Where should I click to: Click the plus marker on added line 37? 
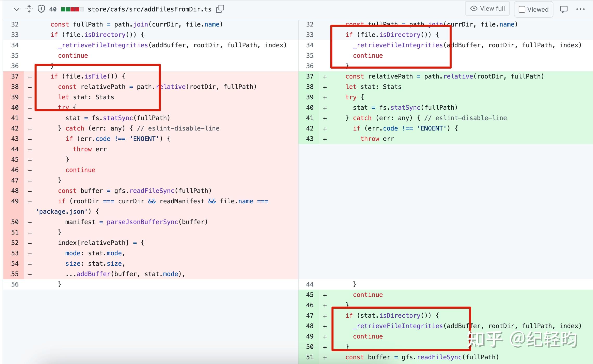(325, 77)
